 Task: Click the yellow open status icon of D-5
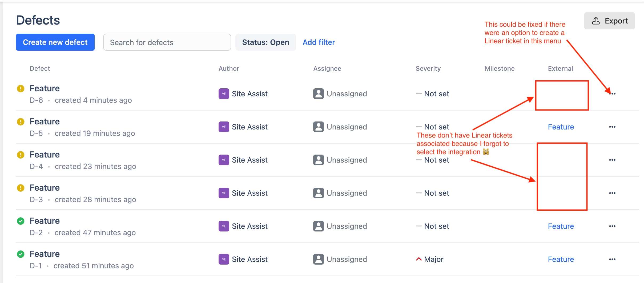click(21, 121)
